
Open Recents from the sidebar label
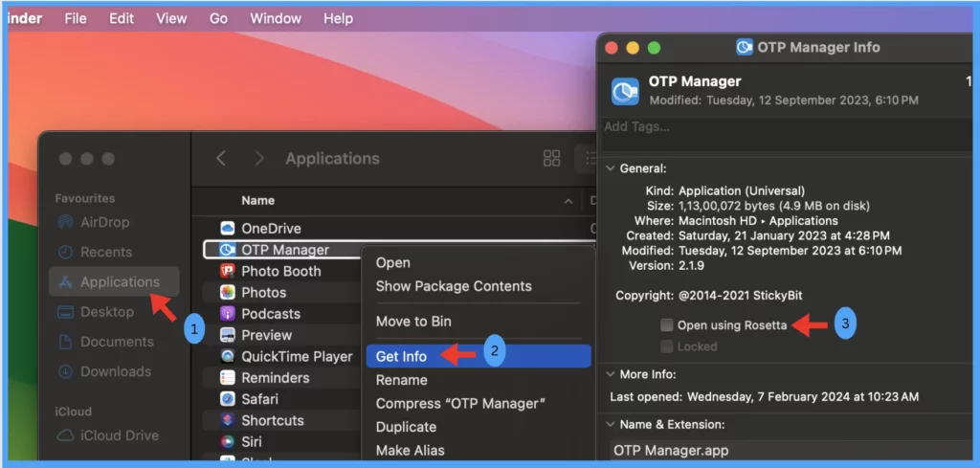pos(106,253)
